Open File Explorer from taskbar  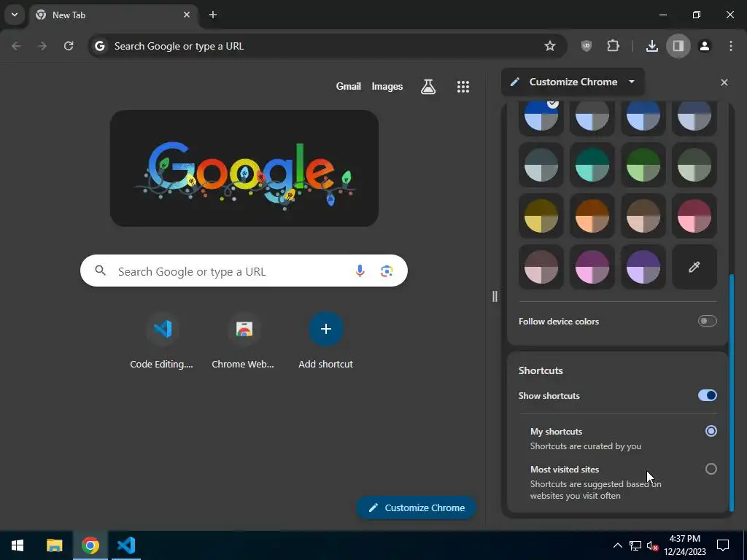(54, 545)
